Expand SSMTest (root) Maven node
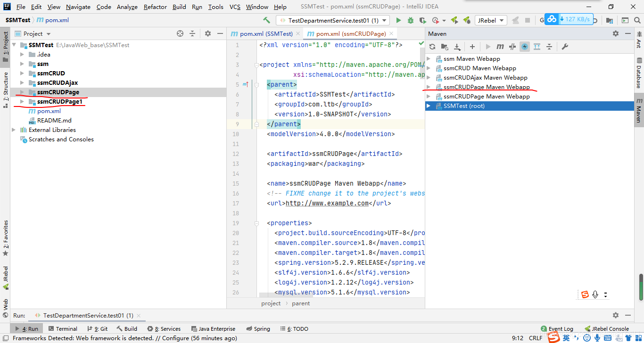 point(429,106)
